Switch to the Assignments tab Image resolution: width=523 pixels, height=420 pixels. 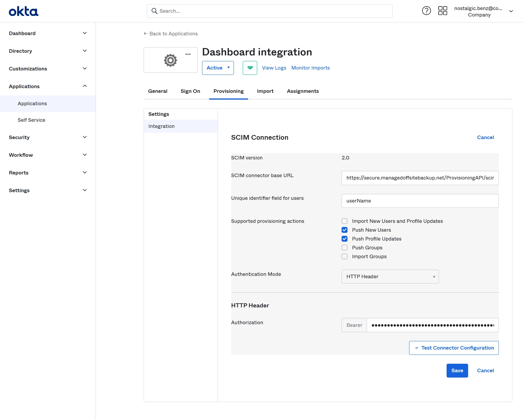(303, 91)
